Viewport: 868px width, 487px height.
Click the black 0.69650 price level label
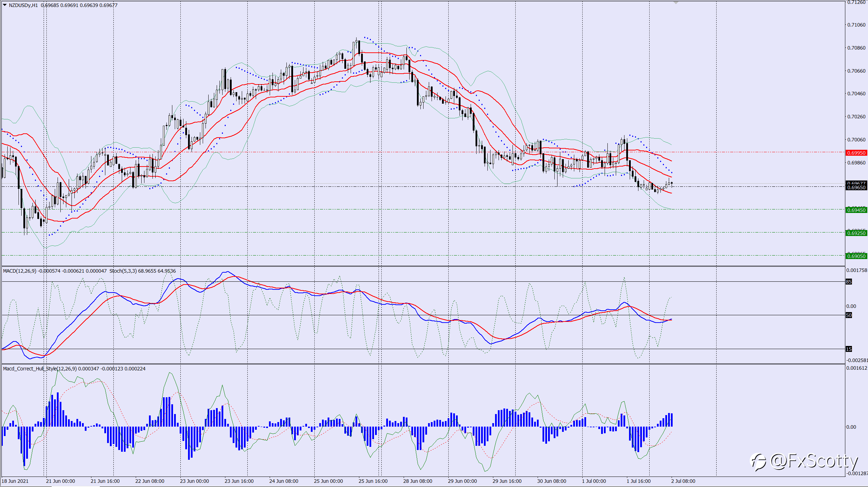(856, 187)
